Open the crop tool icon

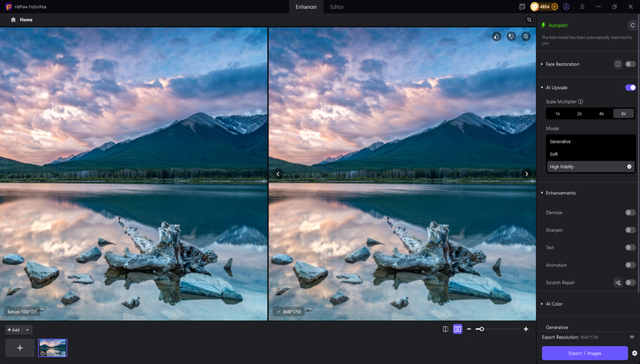point(529,19)
